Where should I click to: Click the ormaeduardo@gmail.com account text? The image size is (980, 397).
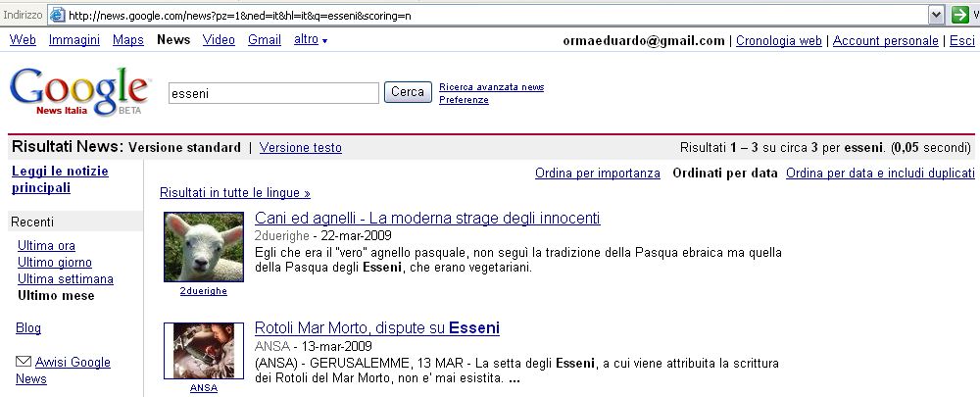[x=644, y=40]
